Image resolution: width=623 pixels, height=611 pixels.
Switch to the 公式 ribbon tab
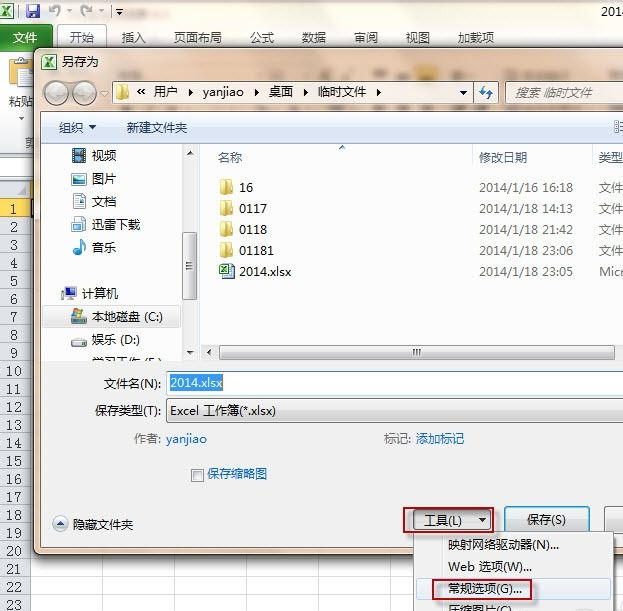coord(262,38)
